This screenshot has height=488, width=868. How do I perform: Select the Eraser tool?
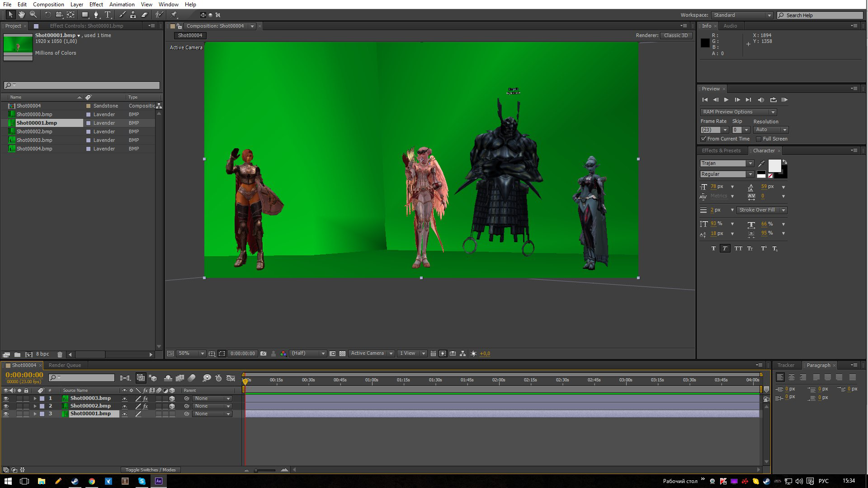(145, 15)
